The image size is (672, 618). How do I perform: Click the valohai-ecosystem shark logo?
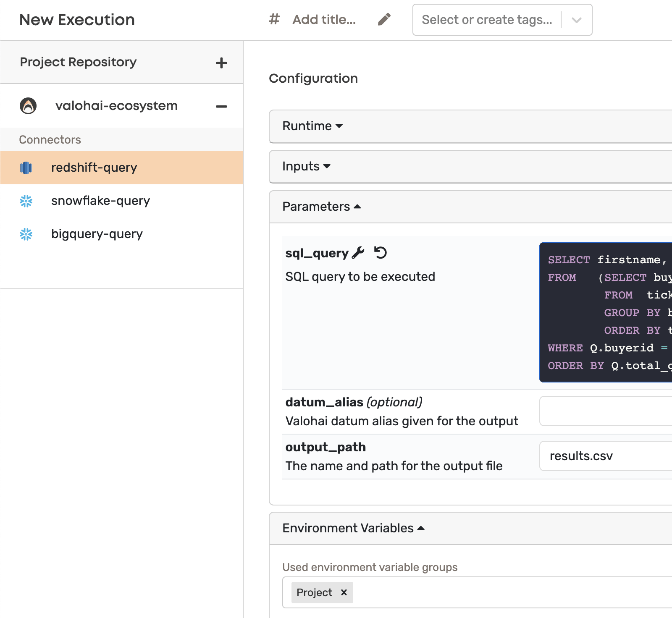(28, 106)
